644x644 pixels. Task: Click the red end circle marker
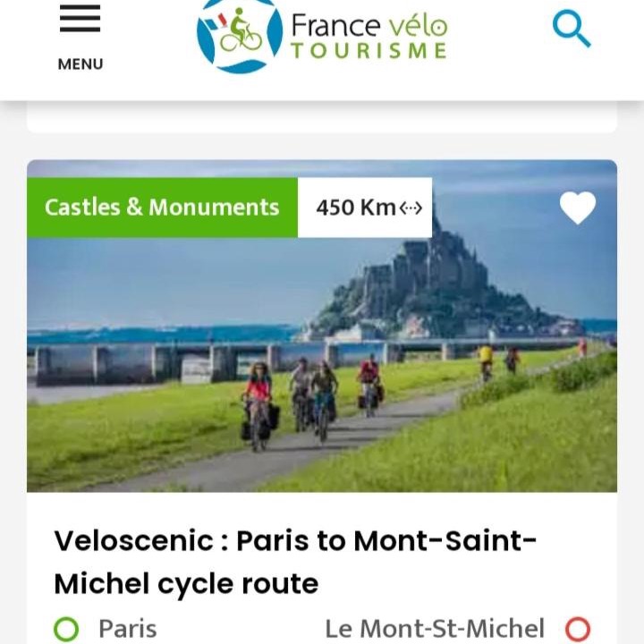(x=578, y=629)
